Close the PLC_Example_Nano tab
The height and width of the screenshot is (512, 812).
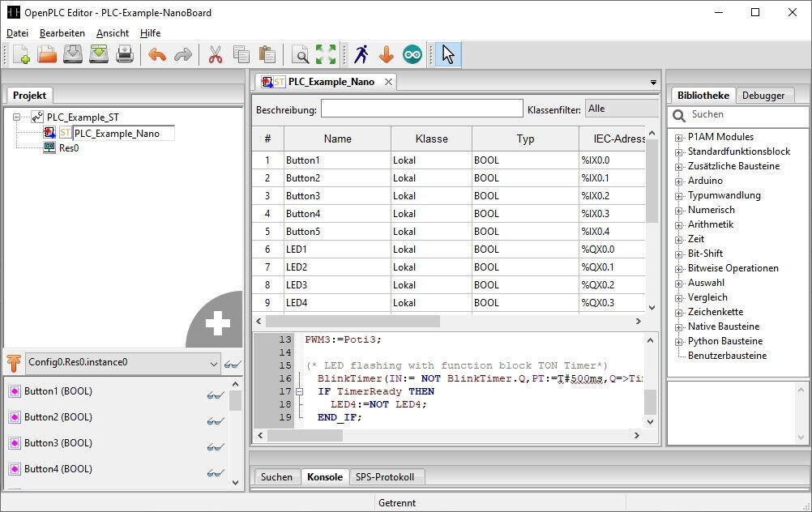tap(388, 82)
